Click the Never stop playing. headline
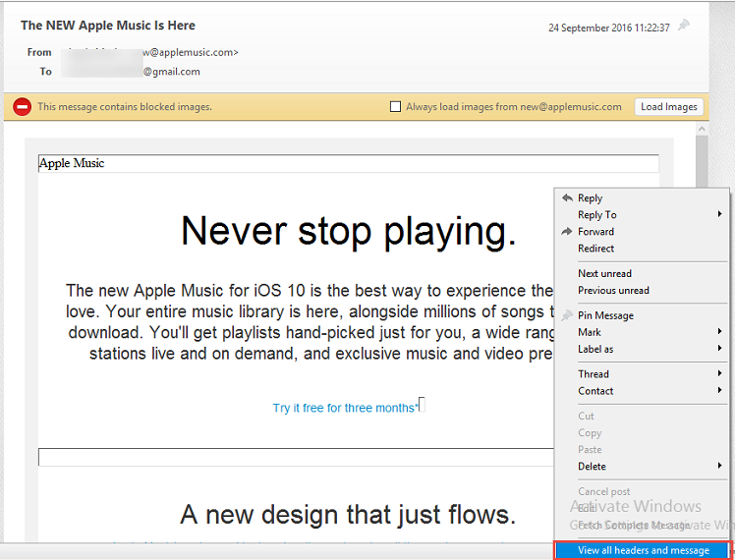The width and height of the screenshot is (735, 560). point(349,232)
